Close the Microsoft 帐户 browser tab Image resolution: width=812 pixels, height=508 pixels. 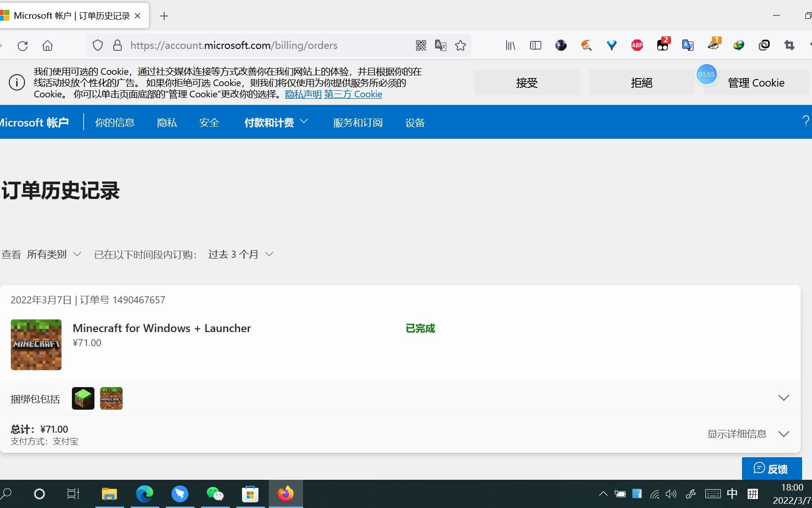(x=138, y=16)
